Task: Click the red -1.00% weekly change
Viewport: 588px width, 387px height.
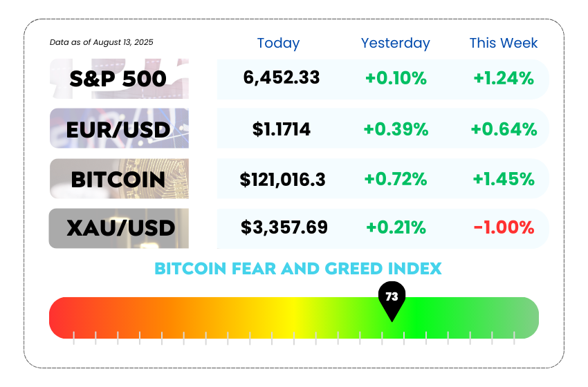Action: coord(504,227)
